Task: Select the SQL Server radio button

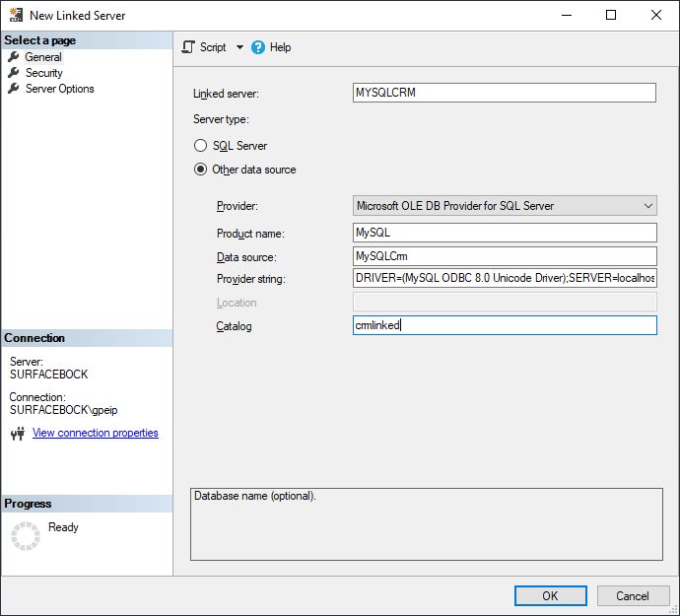Action: 200,145
